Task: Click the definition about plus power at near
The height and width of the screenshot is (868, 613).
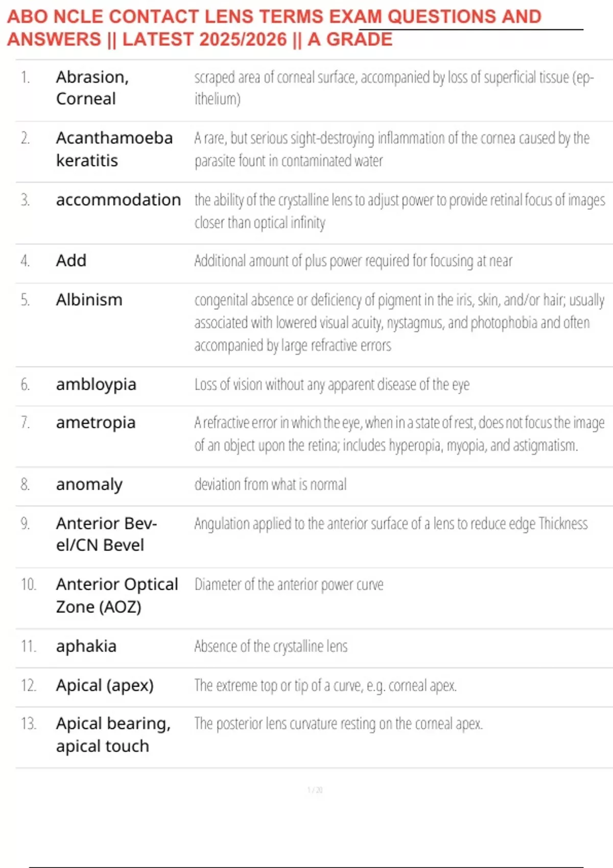Action: point(353,261)
